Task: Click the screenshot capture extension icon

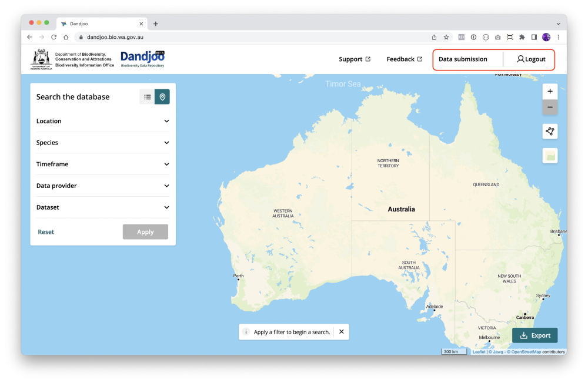Action: point(510,37)
